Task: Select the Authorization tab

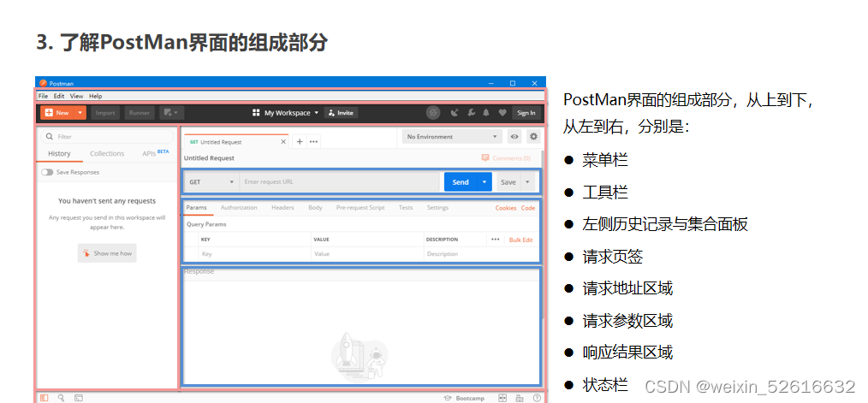Action: point(239,208)
